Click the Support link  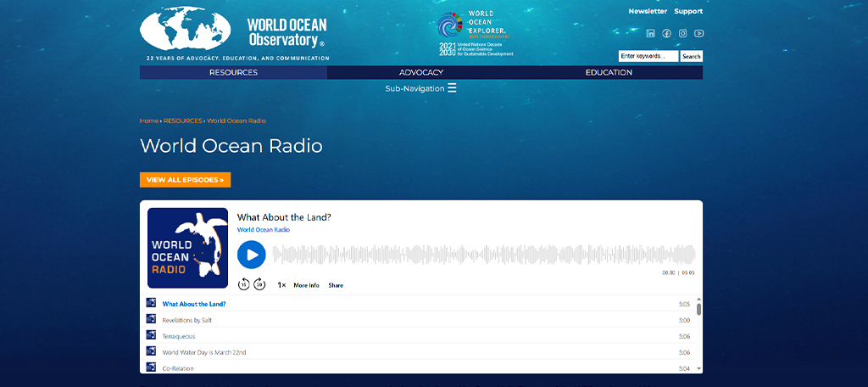coord(688,11)
